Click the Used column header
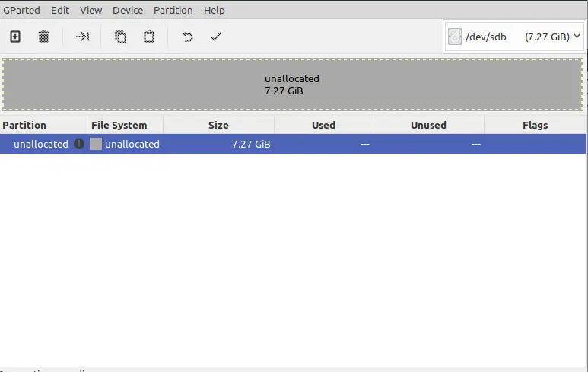The height and width of the screenshot is (372, 588). tap(323, 125)
